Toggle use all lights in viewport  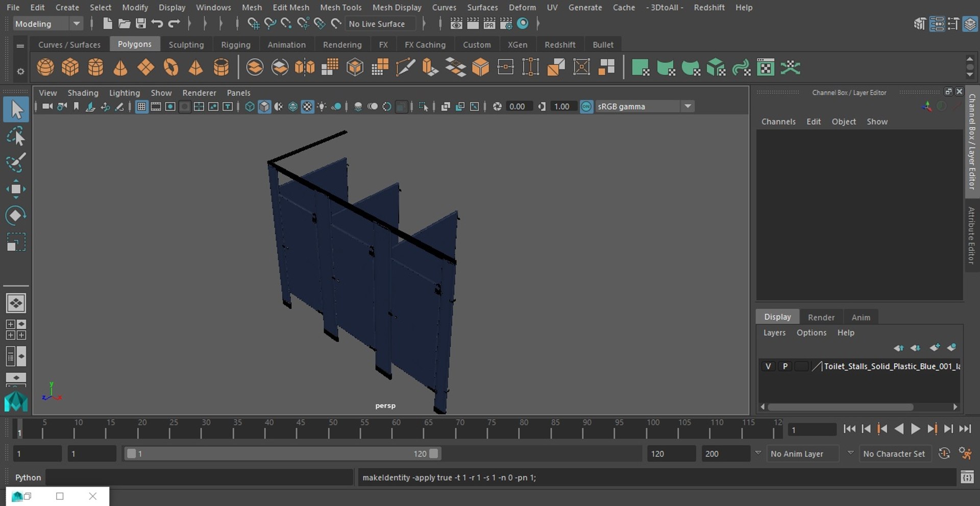[x=322, y=106]
